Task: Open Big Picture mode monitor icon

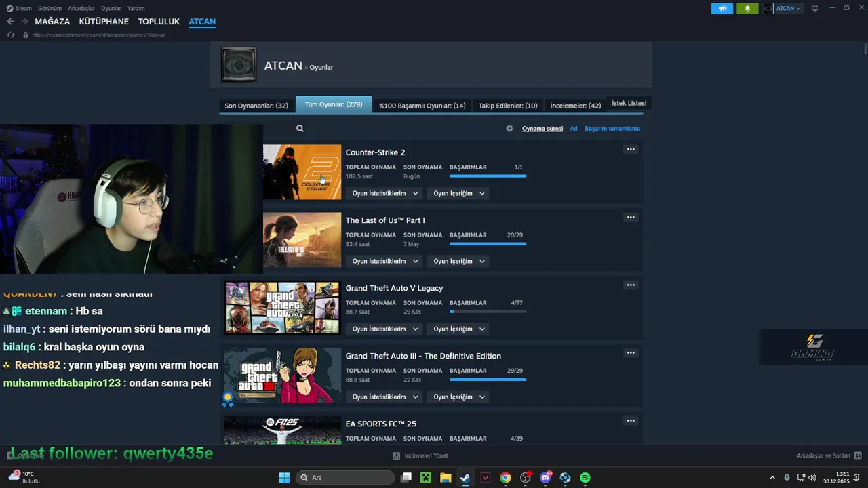Action: pos(815,8)
